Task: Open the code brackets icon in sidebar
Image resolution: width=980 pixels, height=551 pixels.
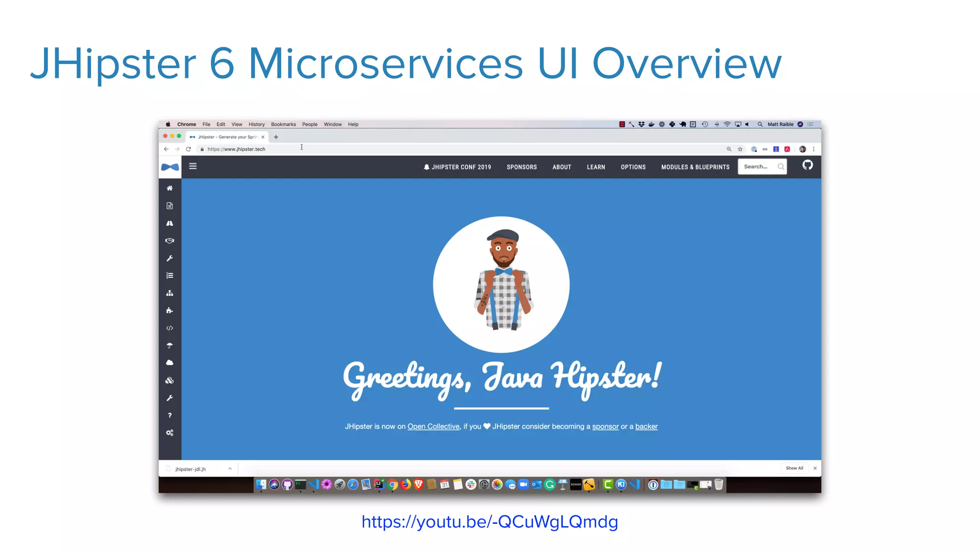Action: tap(169, 328)
